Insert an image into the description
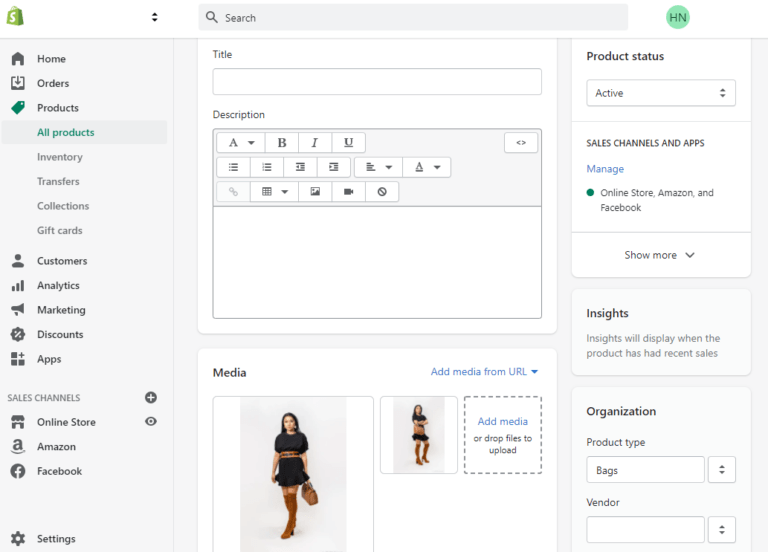768x552 pixels. click(x=315, y=192)
